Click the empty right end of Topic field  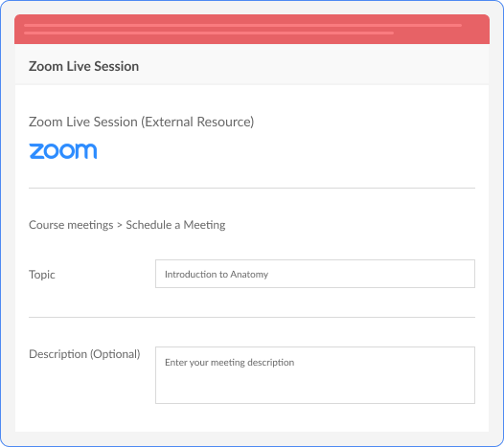click(418, 274)
